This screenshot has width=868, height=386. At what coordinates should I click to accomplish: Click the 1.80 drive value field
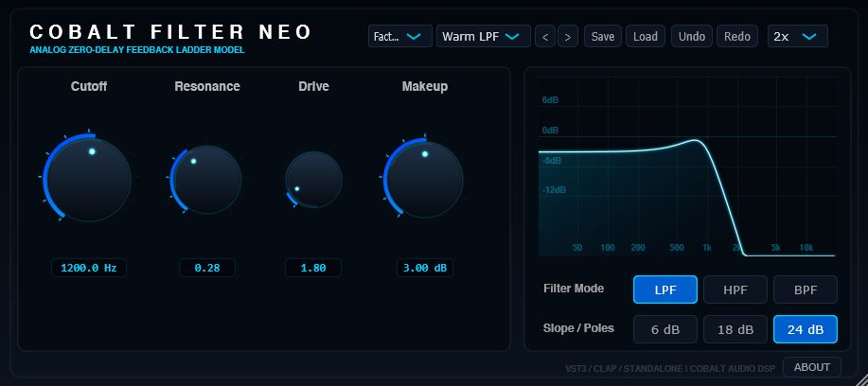tap(313, 268)
